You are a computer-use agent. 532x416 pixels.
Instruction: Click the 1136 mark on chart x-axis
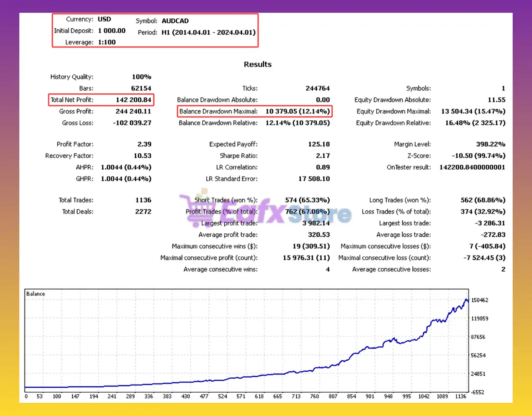point(461,396)
